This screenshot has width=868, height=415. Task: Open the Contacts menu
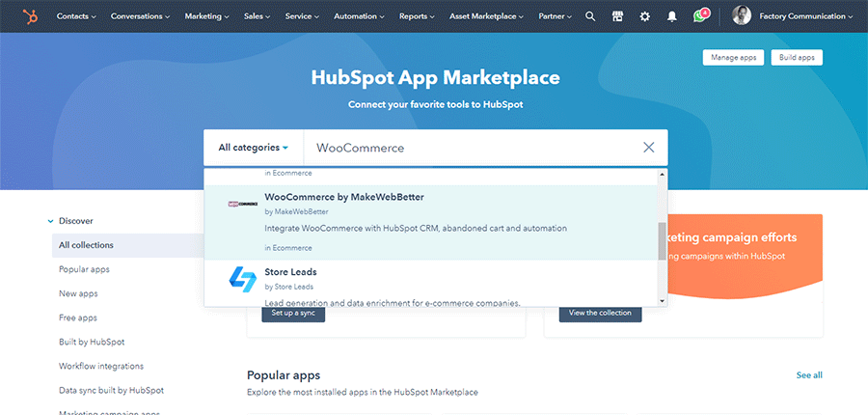coord(76,16)
